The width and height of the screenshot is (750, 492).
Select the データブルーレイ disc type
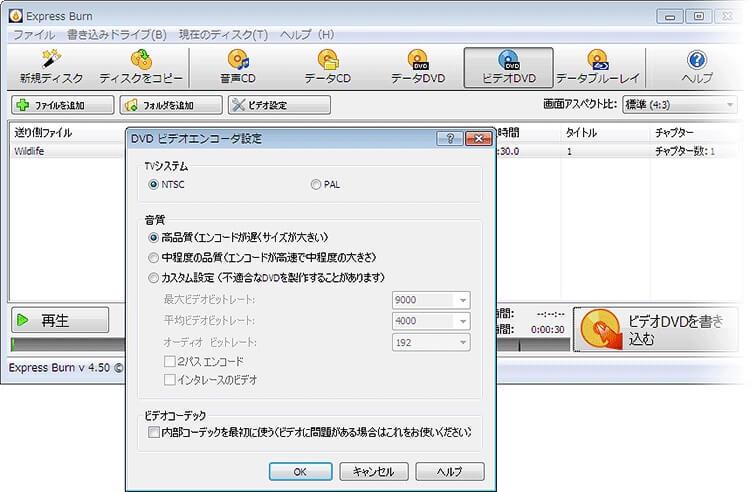pos(598,67)
